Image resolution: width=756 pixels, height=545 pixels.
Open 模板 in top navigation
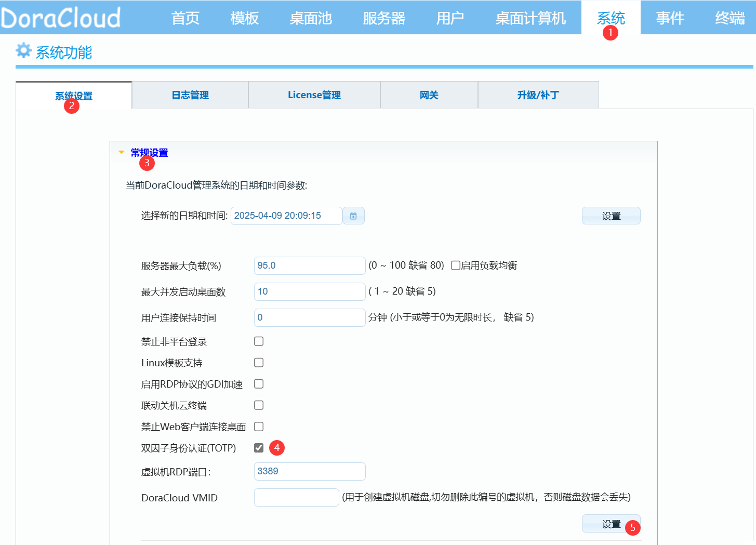tap(245, 18)
